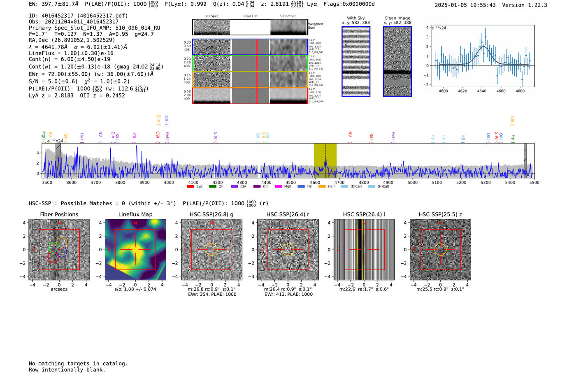This screenshot has width=576, height=392.
Task: Click the s/b: 1.88 +/- 0.074 label
Action: click(x=135, y=289)
